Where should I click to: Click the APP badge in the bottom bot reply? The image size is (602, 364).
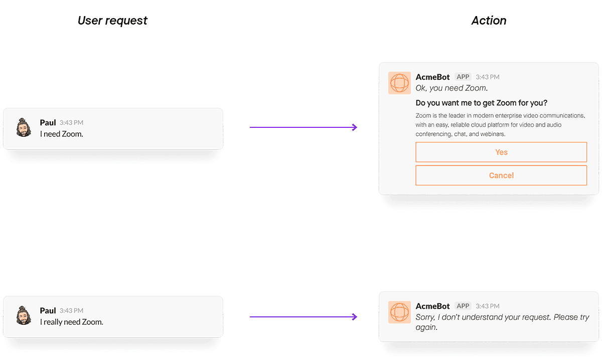click(x=463, y=306)
